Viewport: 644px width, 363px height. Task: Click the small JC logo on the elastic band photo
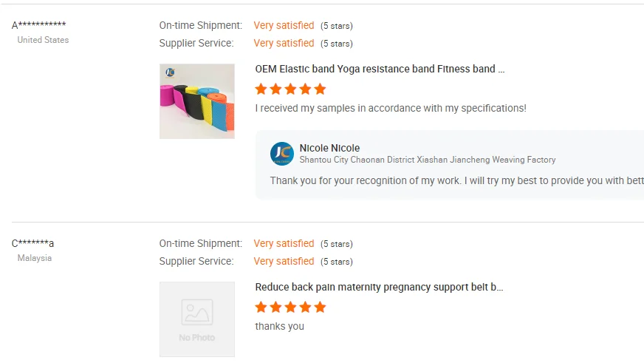(170, 72)
